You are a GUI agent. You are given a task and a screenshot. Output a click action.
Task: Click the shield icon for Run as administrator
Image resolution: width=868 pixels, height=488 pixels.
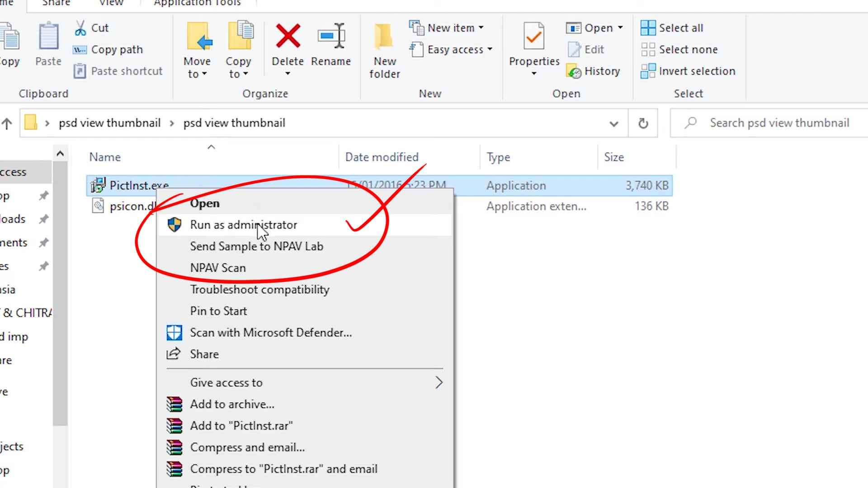(x=174, y=225)
